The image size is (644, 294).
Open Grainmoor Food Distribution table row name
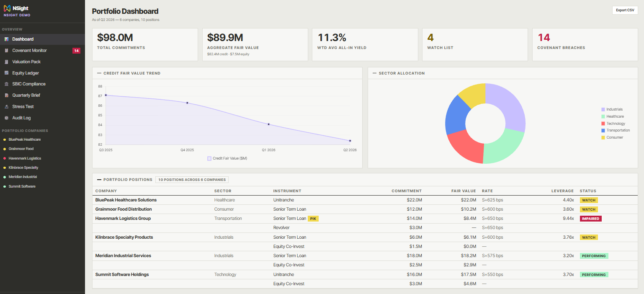click(124, 209)
